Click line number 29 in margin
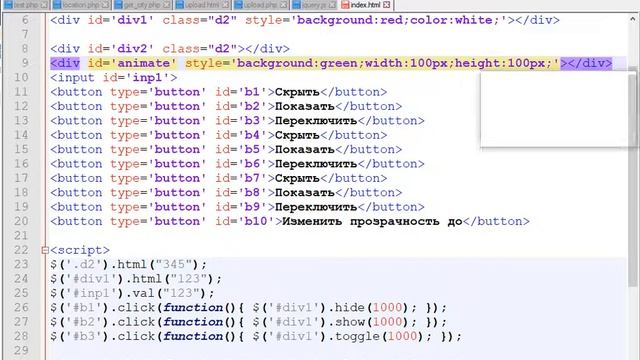640x360 pixels. click(21, 351)
